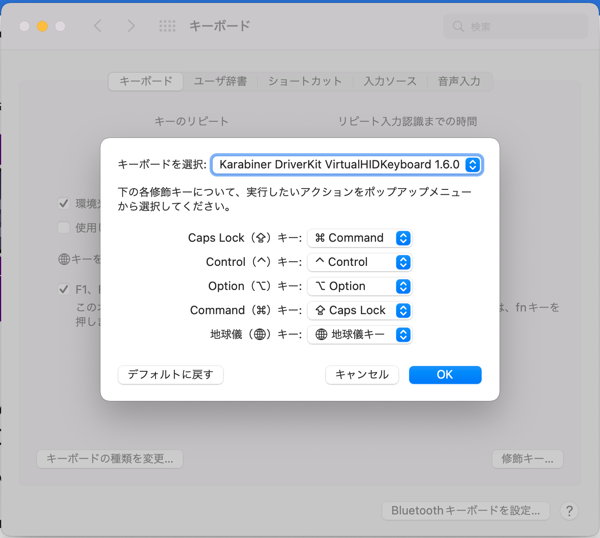Click the magnifier icon in search field
Viewport: 600px width, 538px height.
(459, 27)
